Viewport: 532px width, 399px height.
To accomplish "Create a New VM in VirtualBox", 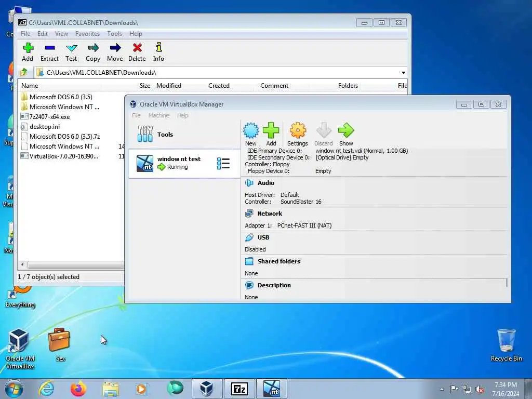I will pyautogui.click(x=251, y=130).
